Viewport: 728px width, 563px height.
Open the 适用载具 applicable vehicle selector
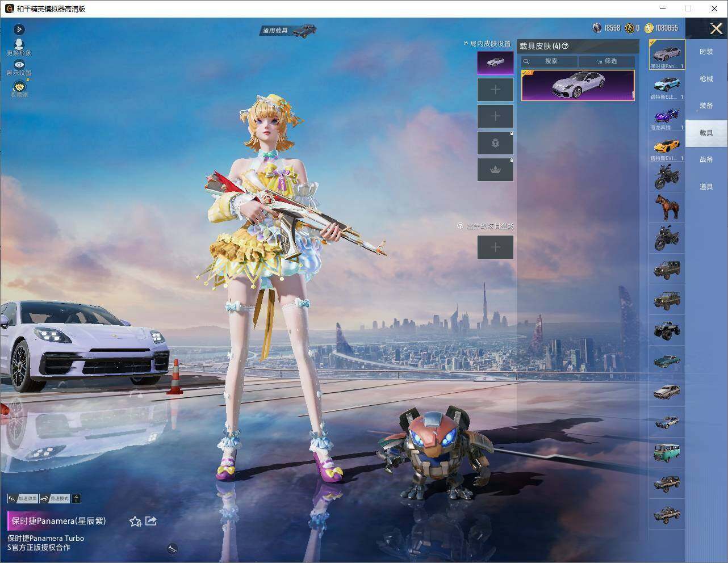tap(288, 30)
